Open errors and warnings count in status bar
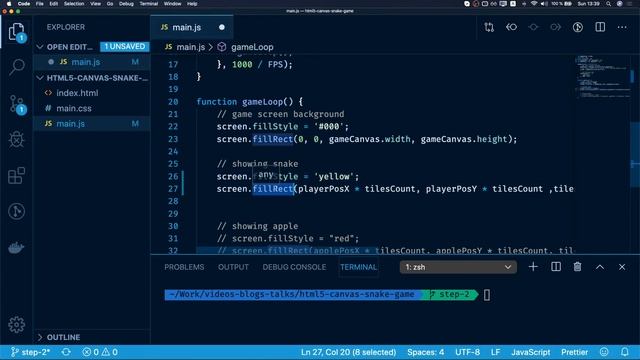This screenshot has width=640, height=360. click(100, 352)
